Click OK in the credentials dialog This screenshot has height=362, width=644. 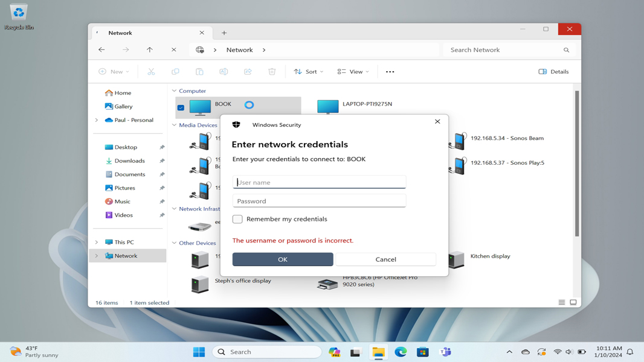click(282, 259)
